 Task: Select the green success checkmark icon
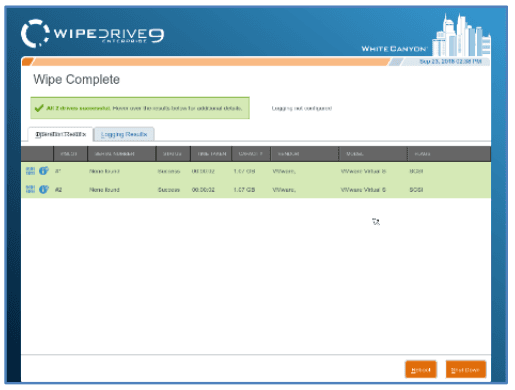tap(39, 108)
